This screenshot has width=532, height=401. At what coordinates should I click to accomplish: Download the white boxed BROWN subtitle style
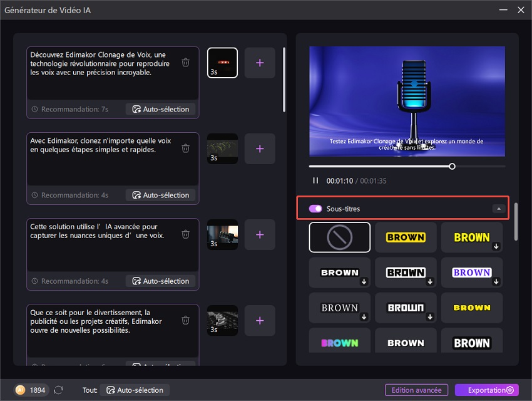pyautogui.click(x=430, y=281)
